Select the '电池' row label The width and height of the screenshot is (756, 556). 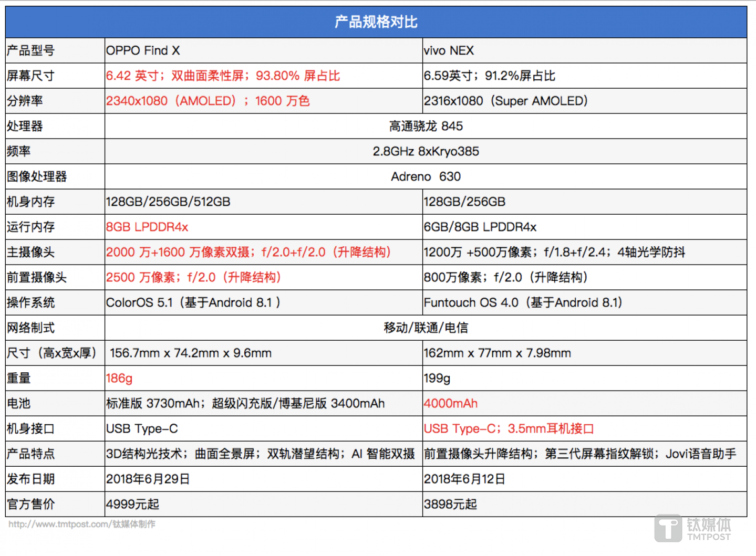pos(19,403)
